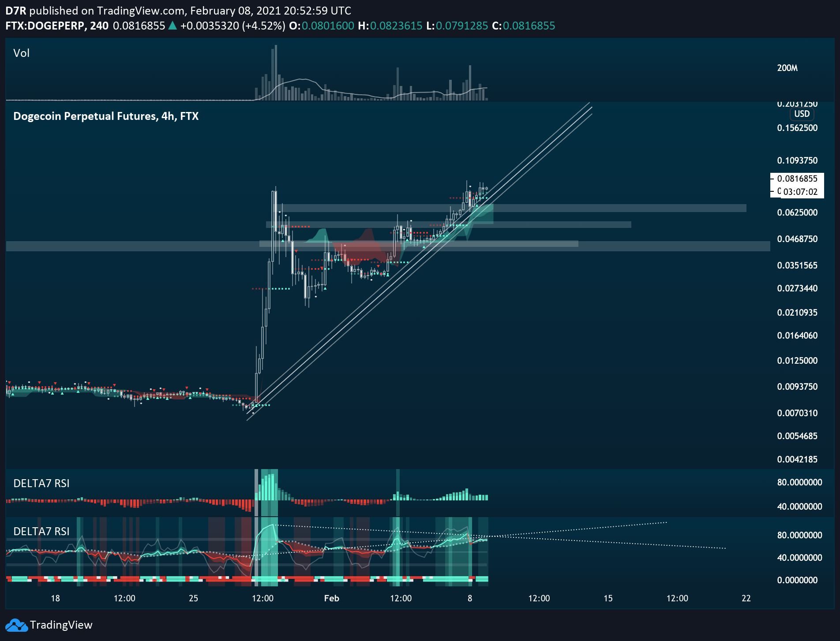Click the upper DELTA7 RSI histogram label
The height and width of the screenshot is (641, 840).
pos(41,484)
